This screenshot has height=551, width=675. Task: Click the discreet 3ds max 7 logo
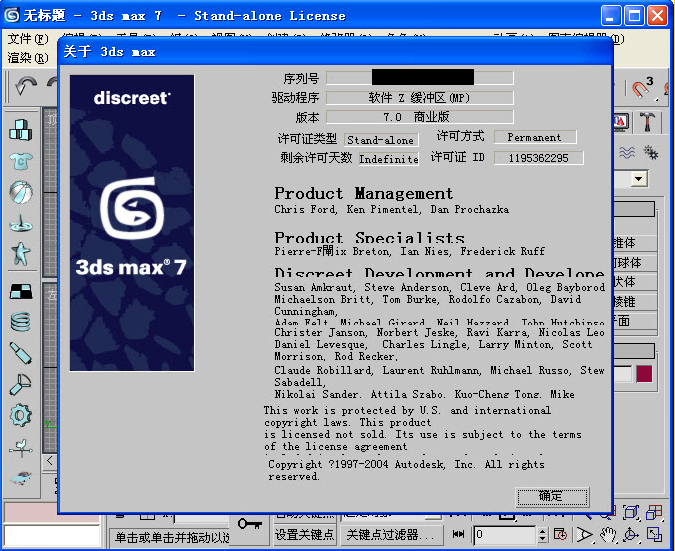tap(132, 223)
